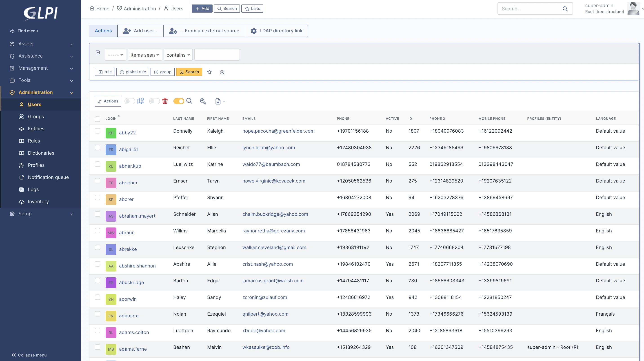Click the export data icon
Image resolution: width=644 pixels, height=361 pixels.
pos(218,101)
